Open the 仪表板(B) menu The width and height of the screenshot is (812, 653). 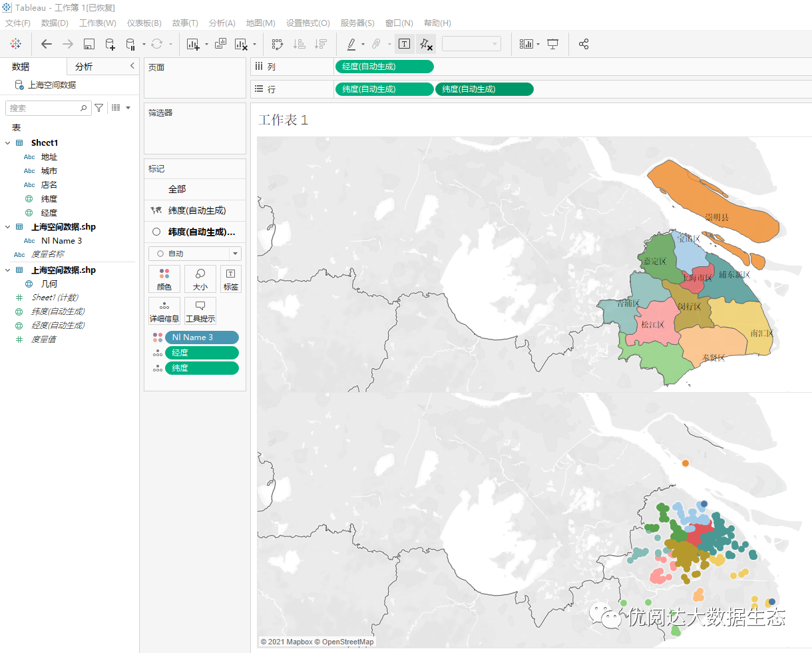pyautogui.click(x=144, y=23)
